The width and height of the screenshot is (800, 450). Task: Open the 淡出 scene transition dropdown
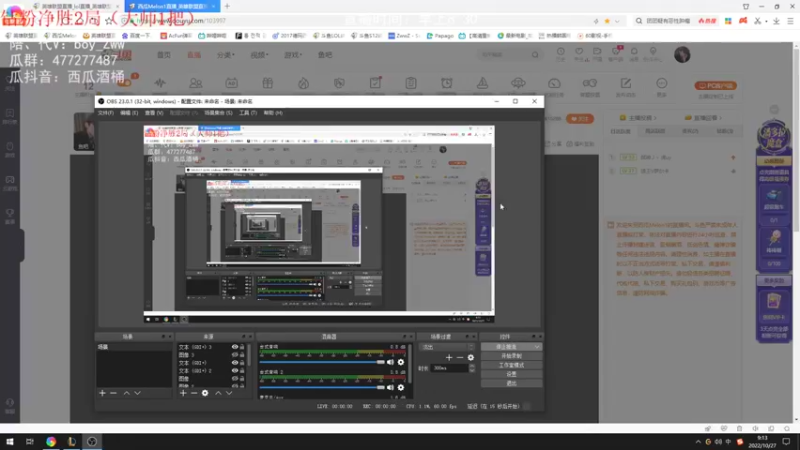tap(447, 347)
